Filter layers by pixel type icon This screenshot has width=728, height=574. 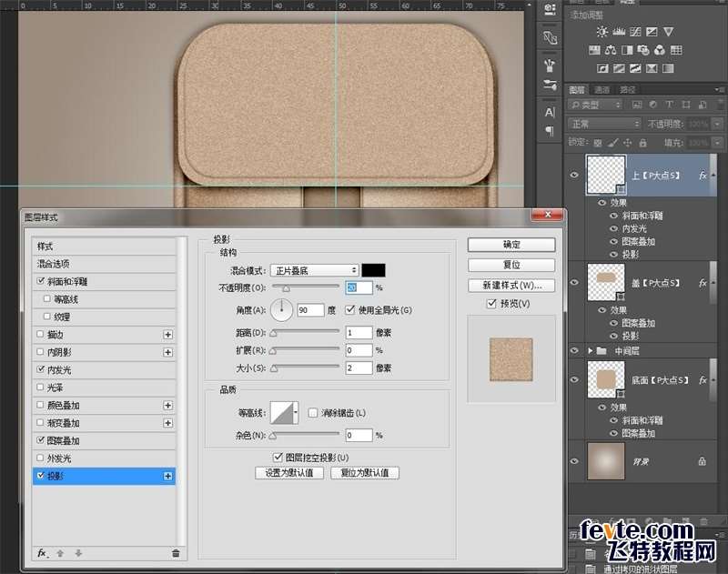pos(636,105)
